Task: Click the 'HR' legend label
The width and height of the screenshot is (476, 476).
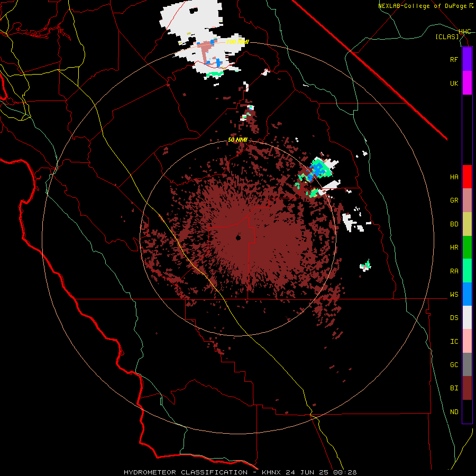Action: (x=454, y=248)
